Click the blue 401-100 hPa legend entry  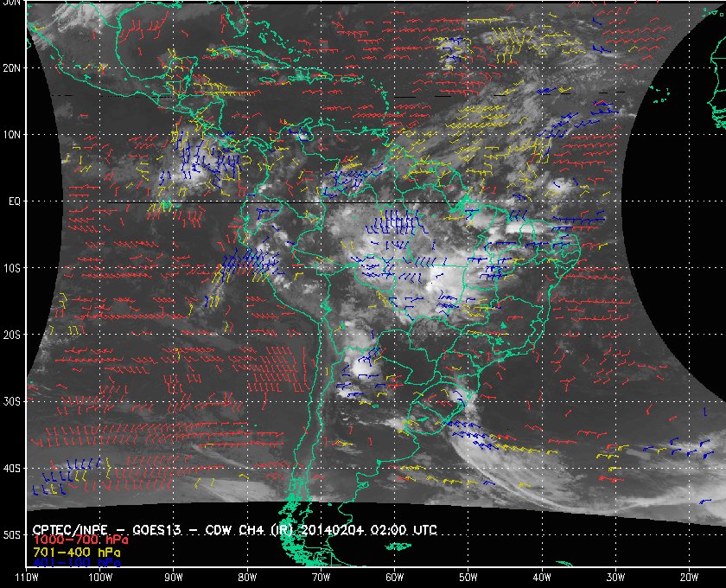point(76,563)
